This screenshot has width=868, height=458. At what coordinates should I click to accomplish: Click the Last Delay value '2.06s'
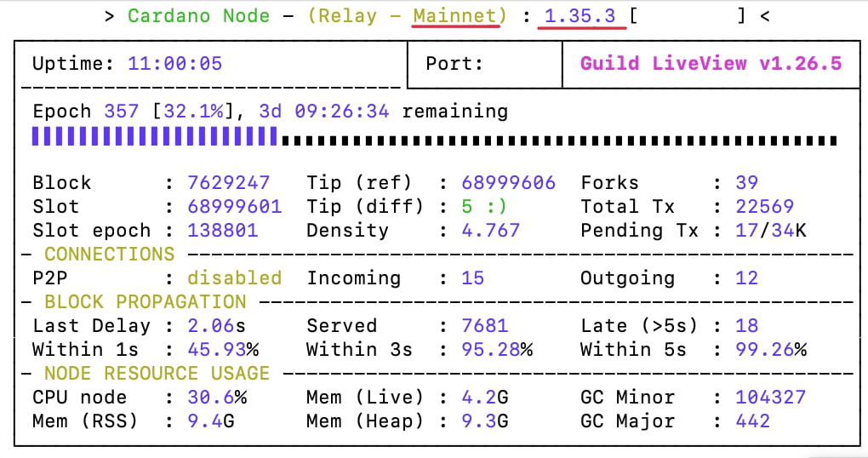tap(216, 325)
